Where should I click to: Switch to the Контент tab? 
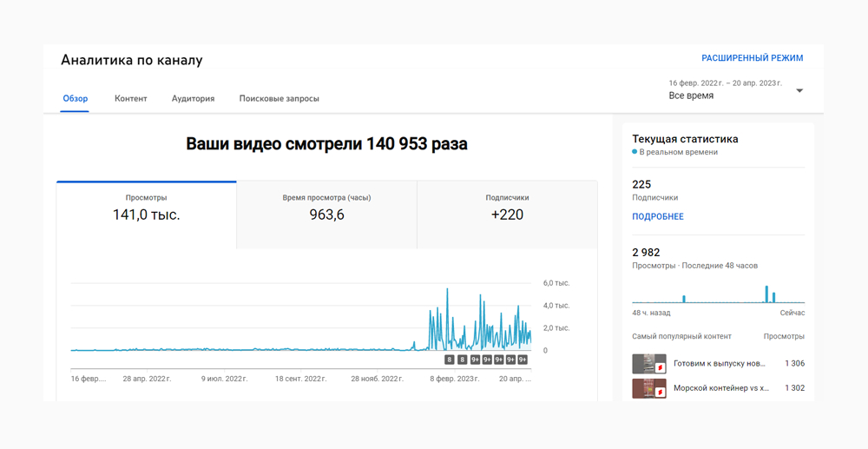coord(130,98)
